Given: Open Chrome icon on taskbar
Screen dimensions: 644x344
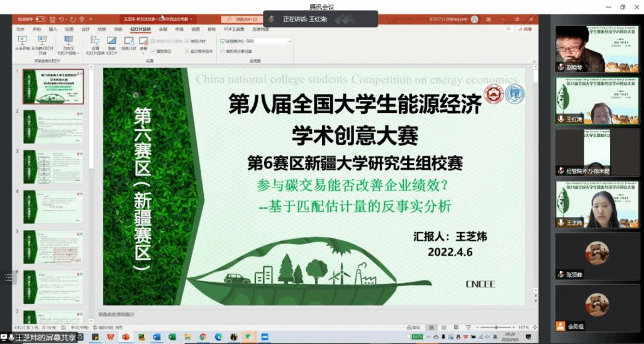Looking at the screenshot, I should 203,337.
